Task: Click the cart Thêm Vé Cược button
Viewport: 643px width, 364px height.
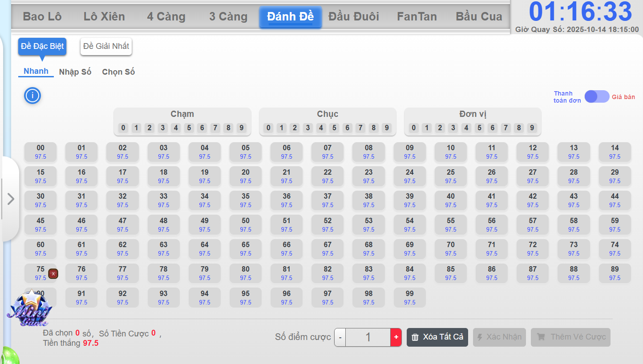Action: pyautogui.click(x=570, y=337)
